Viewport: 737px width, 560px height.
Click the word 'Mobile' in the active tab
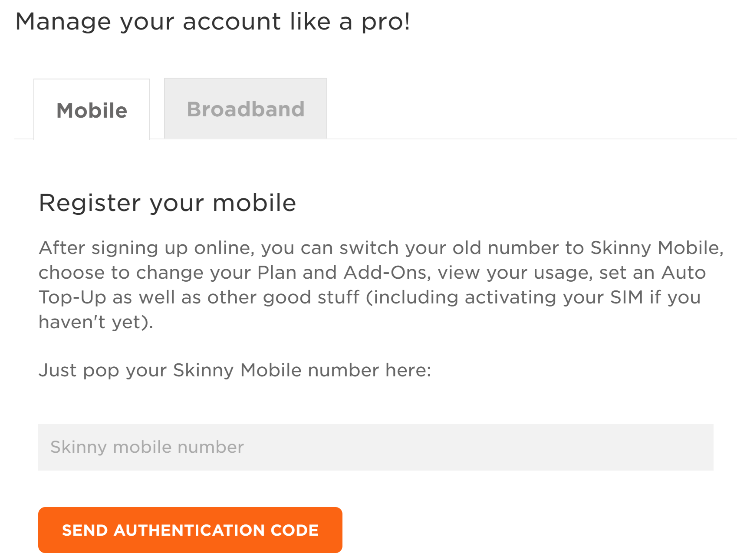click(x=92, y=111)
